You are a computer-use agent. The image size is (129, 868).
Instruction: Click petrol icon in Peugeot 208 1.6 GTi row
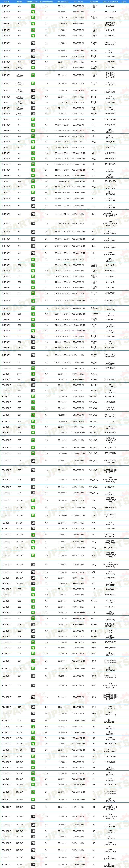pos(33,618)
